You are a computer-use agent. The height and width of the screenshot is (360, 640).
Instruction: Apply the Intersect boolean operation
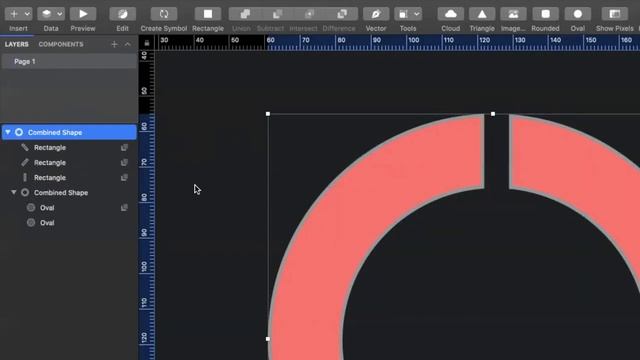point(309,14)
